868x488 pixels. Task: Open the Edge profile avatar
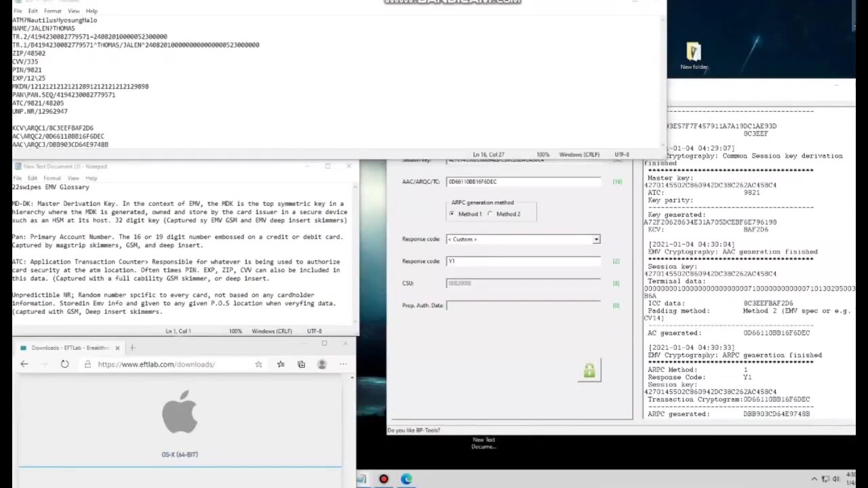[x=322, y=364]
